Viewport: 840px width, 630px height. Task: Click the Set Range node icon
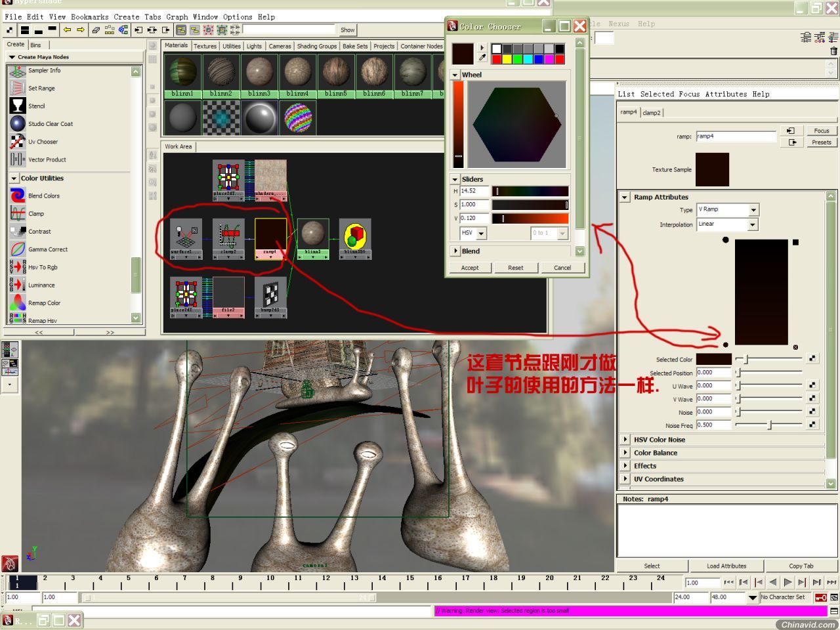(18, 88)
